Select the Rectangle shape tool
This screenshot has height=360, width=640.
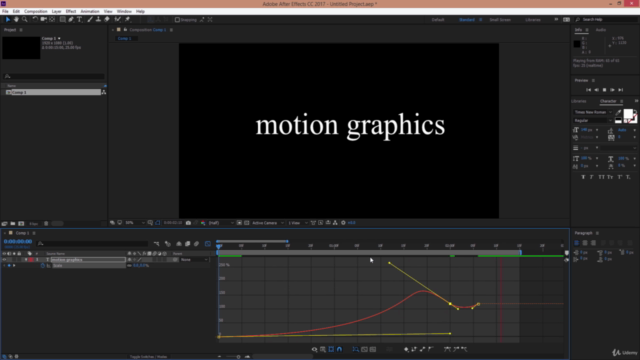62,20
